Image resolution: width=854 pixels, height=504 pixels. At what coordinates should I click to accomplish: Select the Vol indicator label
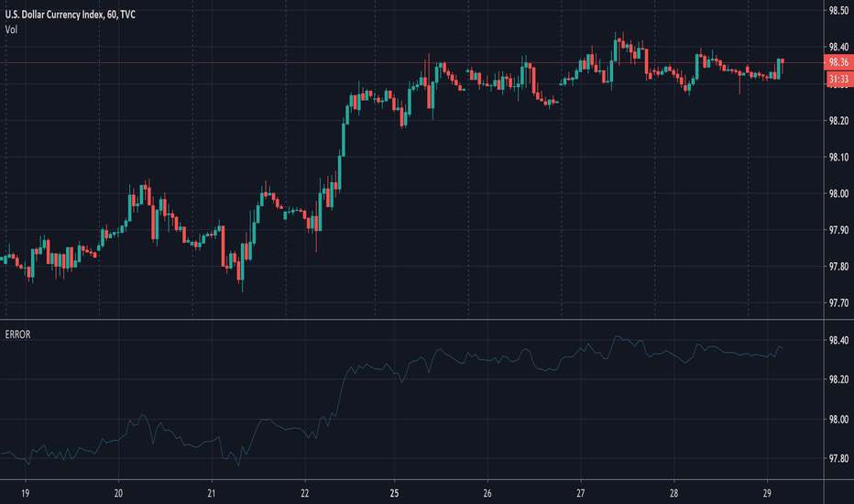pos(11,29)
